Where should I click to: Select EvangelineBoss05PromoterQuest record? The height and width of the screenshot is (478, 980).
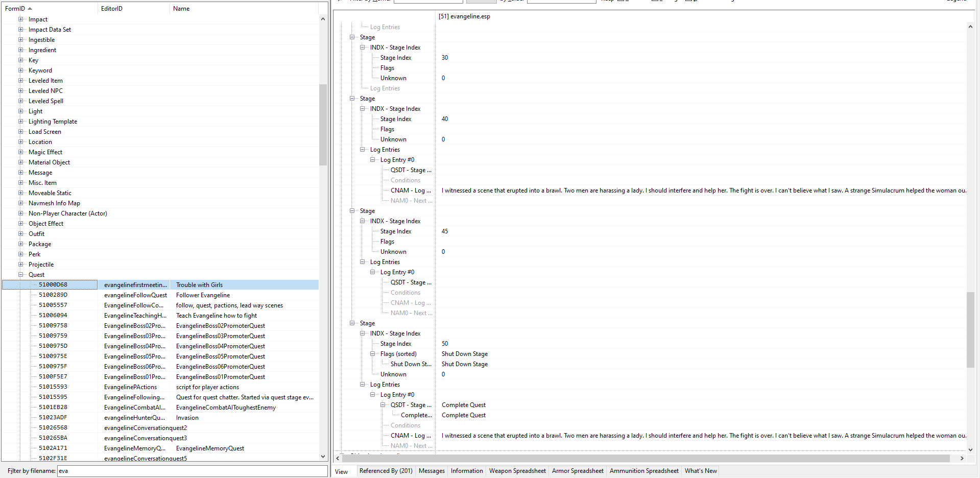pyautogui.click(x=160, y=356)
